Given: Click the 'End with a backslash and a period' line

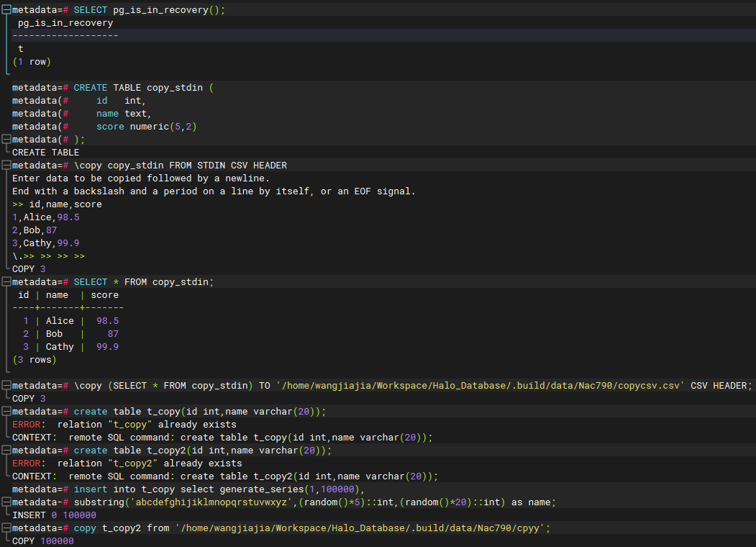Looking at the screenshot, I should coord(214,191).
